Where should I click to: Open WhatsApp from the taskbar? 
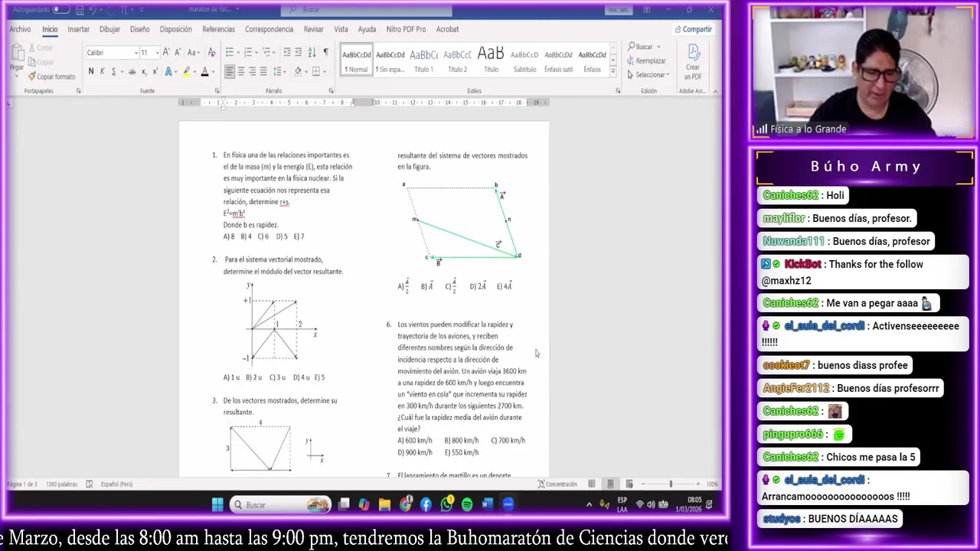point(447,504)
